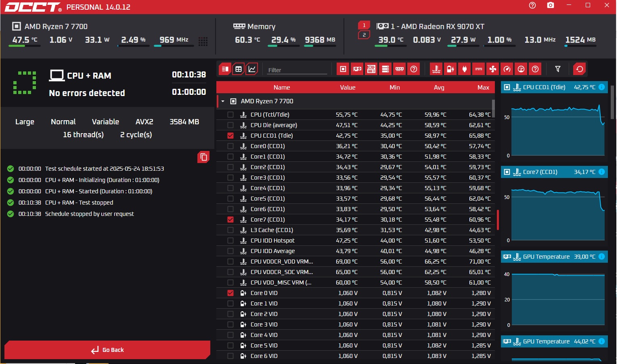Filter sensors by CPU hardware icon
This screenshot has height=364, width=620.
tap(343, 69)
